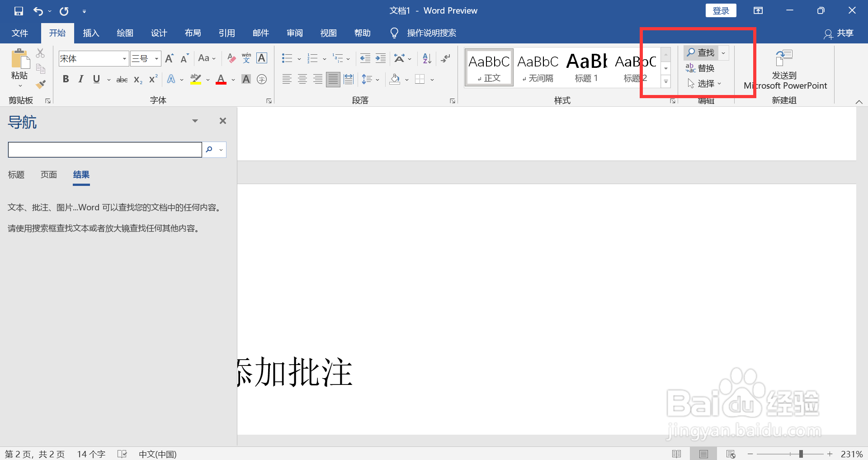Toggle Bold formatting
The width and height of the screenshot is (868, 460).
coord(66,80)
